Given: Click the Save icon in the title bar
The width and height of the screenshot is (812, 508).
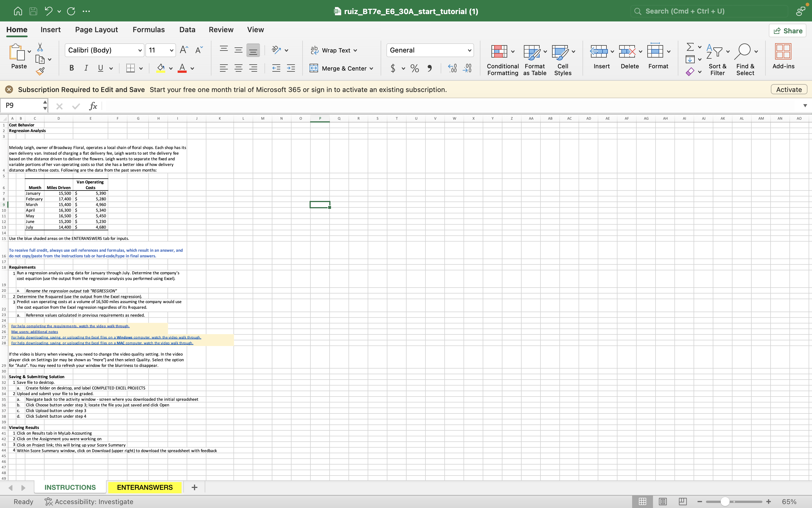Looking at the screenshot, I should tap(33, 11).
